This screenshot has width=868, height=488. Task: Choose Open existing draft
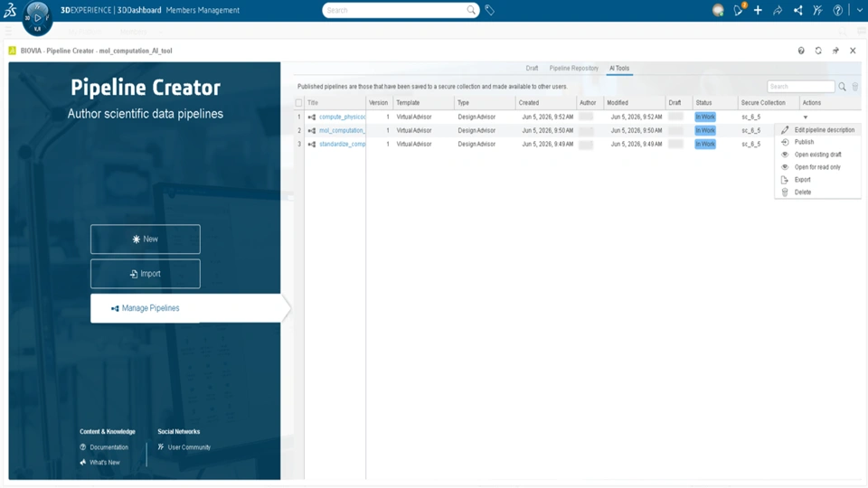tap(818, 155)
